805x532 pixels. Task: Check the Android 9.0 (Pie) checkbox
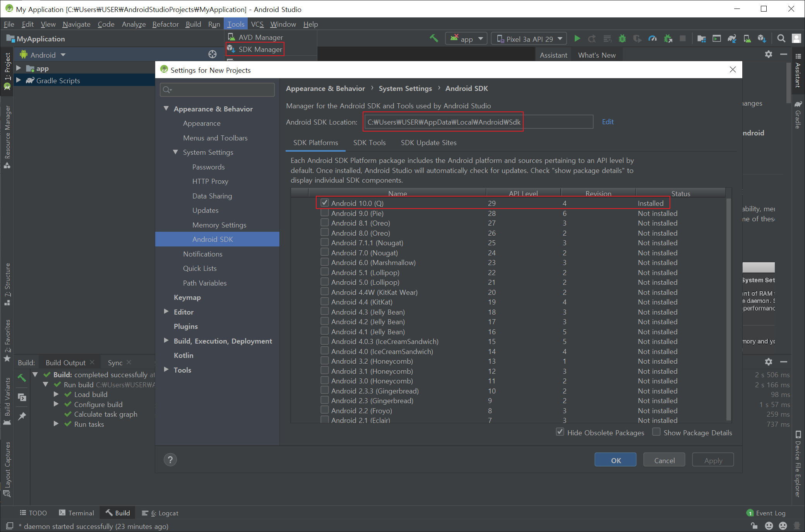click(x=324, y=213)
